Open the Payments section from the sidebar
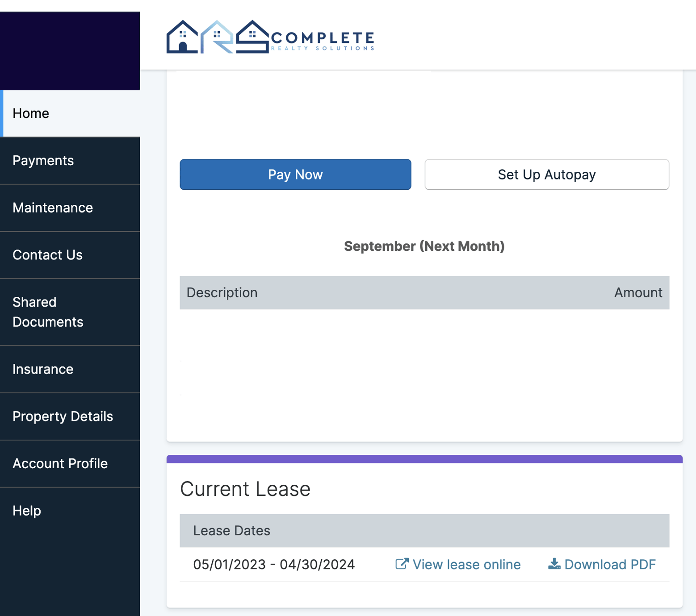Screen dimensions: 696x616 click(43, 160)
